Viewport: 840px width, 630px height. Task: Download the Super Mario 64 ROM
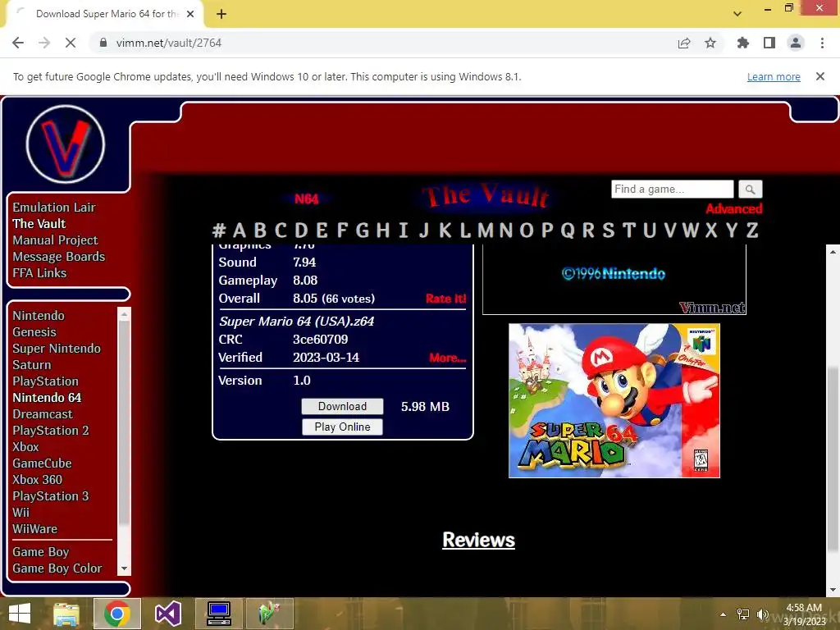(342, 407)
